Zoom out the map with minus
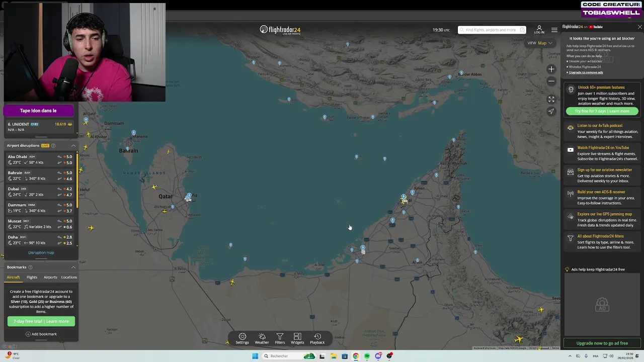Viewport: 644px width, 362px height. (x=551, y=81)
